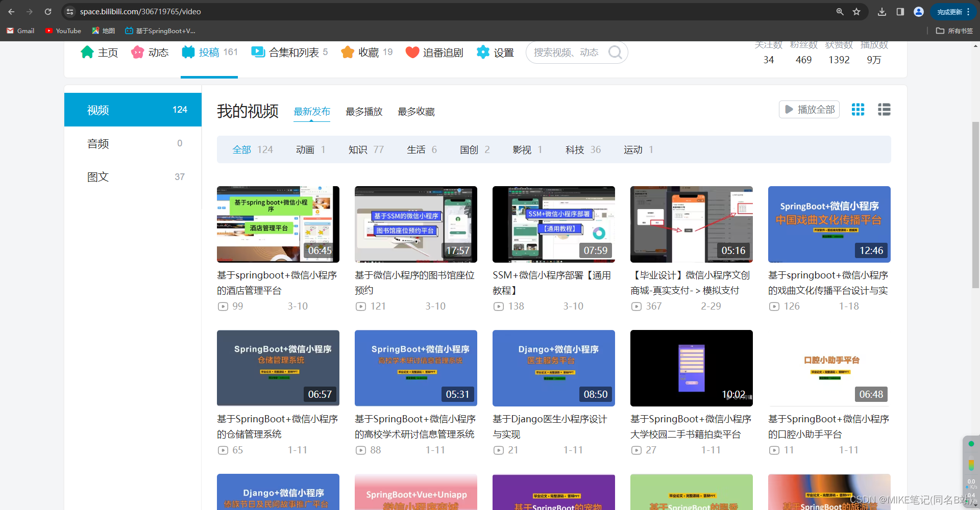Image resolution: width=980 pixels, height=510 pixels.
Task: Select the 投稿 161 tab
Action: coord(209,52)
